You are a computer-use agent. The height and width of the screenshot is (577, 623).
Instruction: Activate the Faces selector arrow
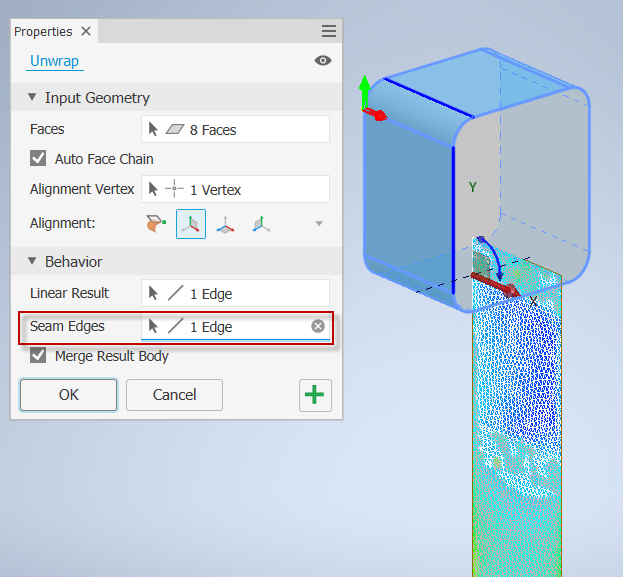click(x=153, y=129)
